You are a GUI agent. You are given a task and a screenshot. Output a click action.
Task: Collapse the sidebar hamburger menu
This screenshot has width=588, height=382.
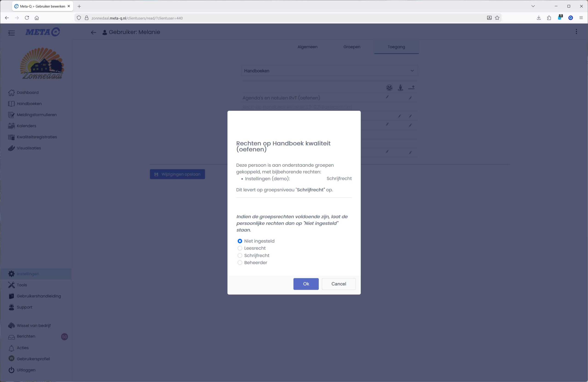(x=11, y=33)
